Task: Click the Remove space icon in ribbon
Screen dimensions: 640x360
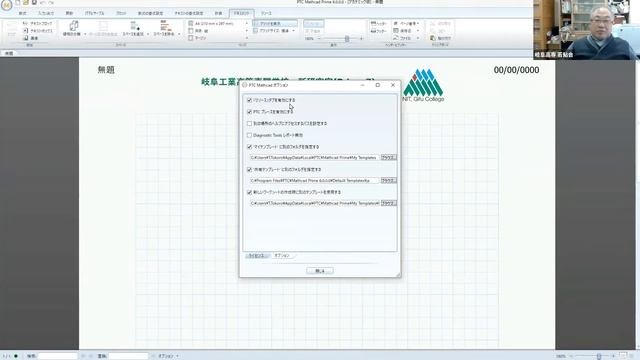Action: [x=165, y=26]
